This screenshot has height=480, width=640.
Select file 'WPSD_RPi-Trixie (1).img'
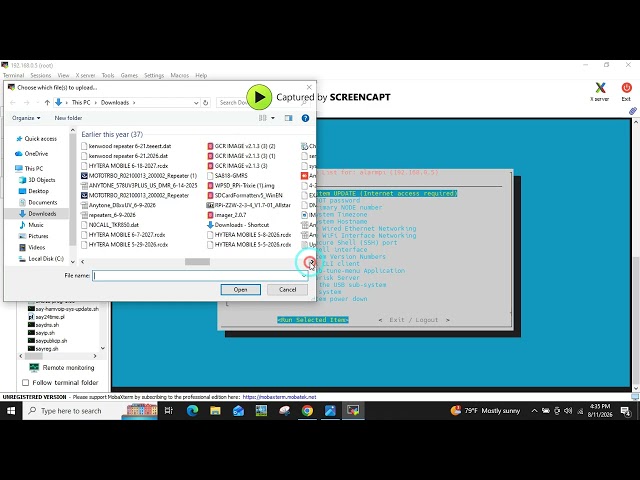coord(241,185)
